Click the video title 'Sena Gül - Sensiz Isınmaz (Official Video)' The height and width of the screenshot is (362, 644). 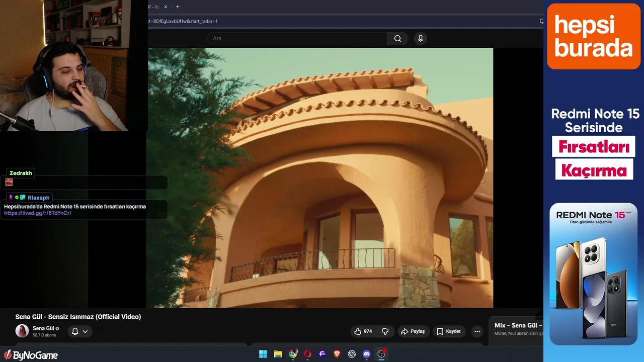(x=78, y=317)
